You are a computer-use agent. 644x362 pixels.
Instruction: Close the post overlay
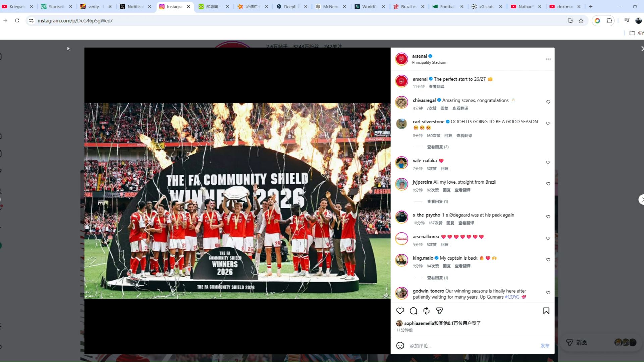coord(642,49)
